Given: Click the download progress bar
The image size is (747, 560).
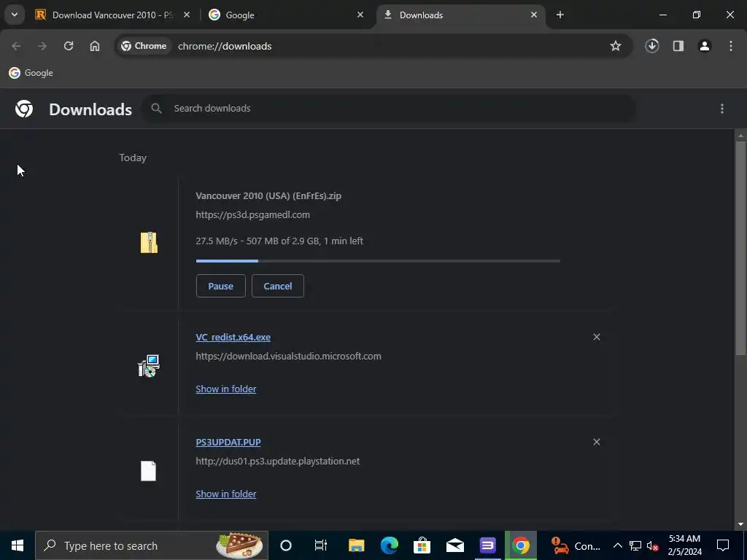Looking at the screenshot, I should pyautogui.click(x=378, y=261).
